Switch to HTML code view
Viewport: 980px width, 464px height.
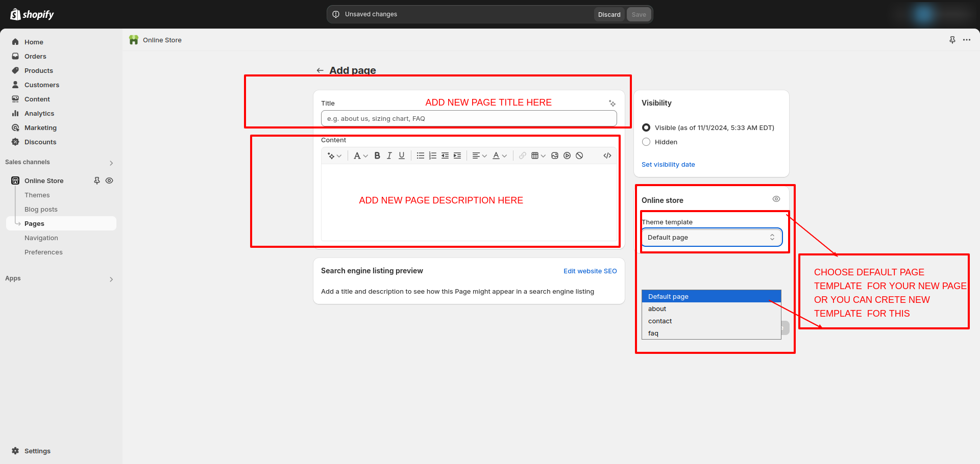click(607, 156)
